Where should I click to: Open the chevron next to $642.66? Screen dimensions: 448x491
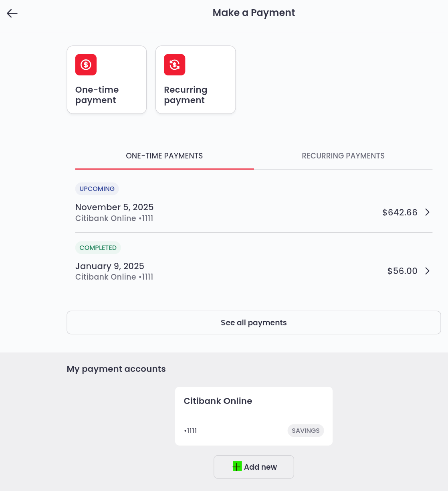[x=427, y=212]
